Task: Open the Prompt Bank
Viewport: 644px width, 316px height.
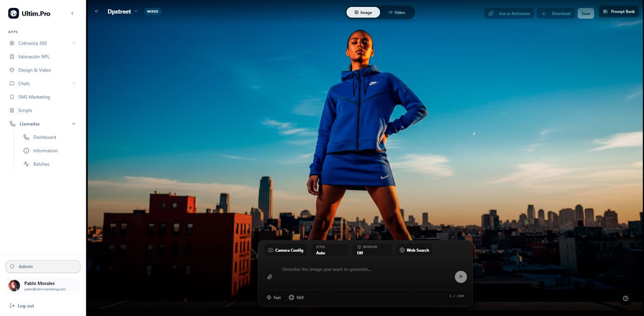Action: click(x=619, y=11)
